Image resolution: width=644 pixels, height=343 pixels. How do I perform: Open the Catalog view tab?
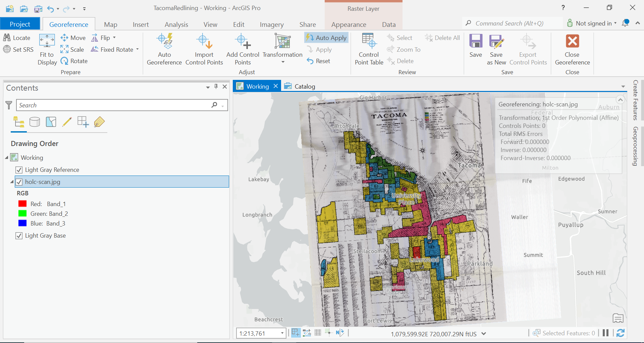pos(300,86)
